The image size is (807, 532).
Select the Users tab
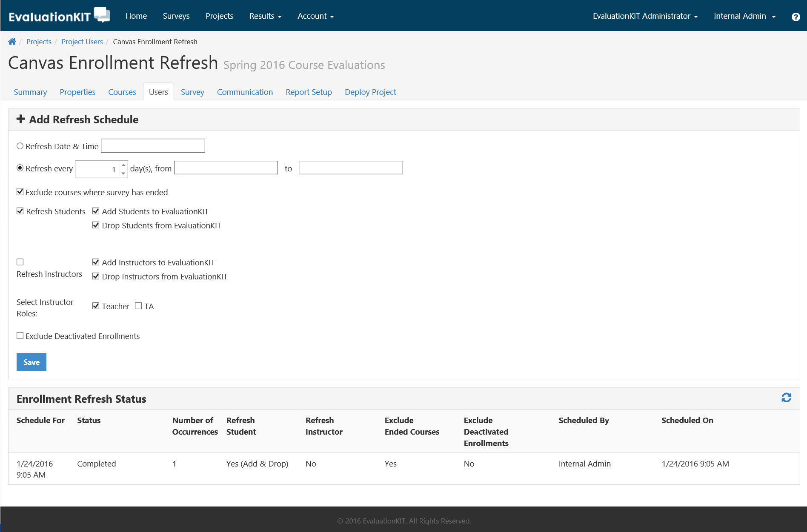coord(158,92)
